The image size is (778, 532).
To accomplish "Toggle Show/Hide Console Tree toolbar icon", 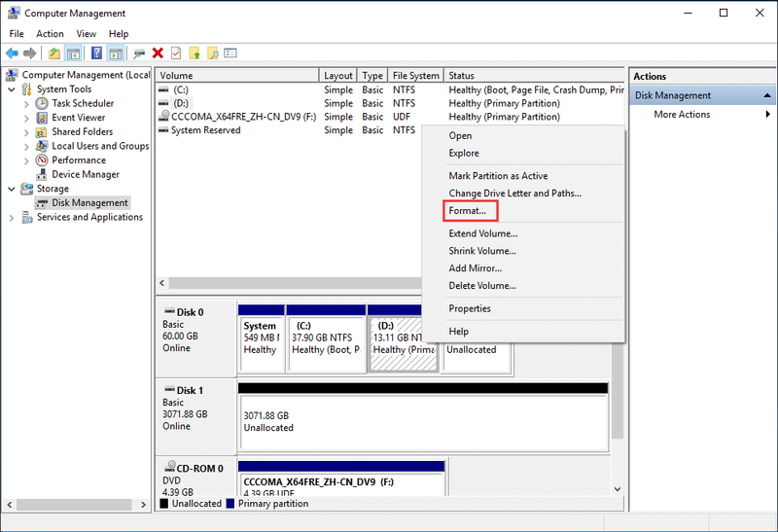I will point(74,53).
